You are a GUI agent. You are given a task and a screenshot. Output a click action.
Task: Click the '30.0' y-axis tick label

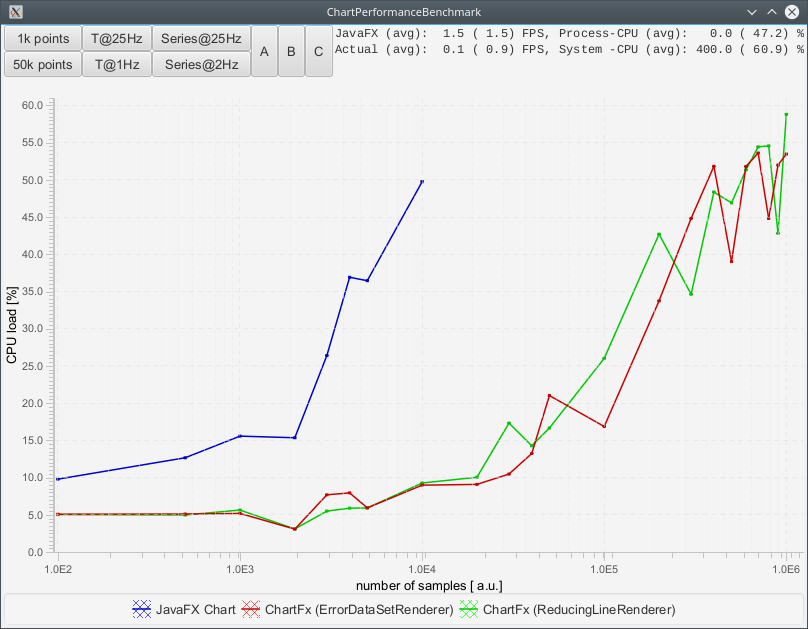point(32,329)
